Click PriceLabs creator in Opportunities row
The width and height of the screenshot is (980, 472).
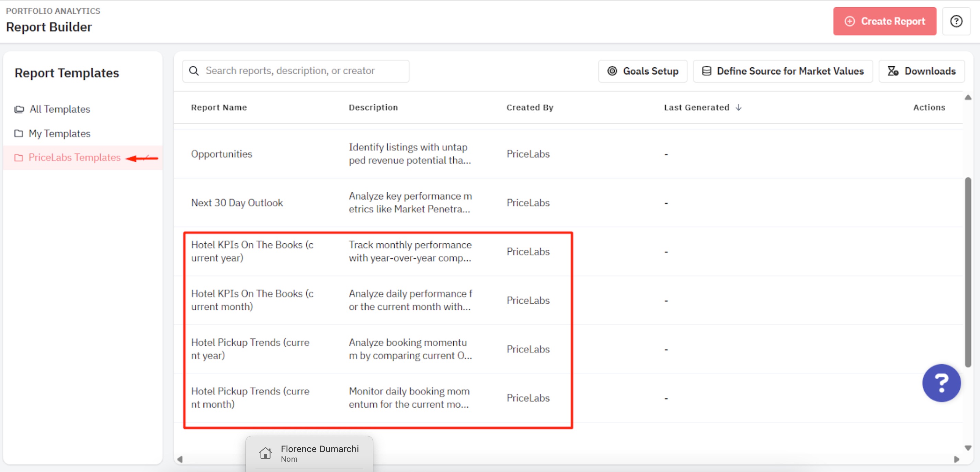528,154
